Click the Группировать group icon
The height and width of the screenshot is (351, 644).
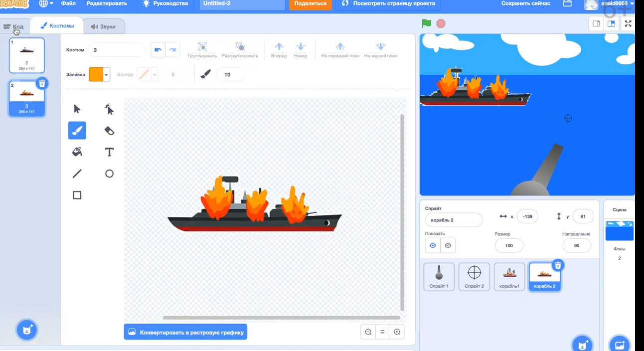pyautogui.click(x=202, y=46)
